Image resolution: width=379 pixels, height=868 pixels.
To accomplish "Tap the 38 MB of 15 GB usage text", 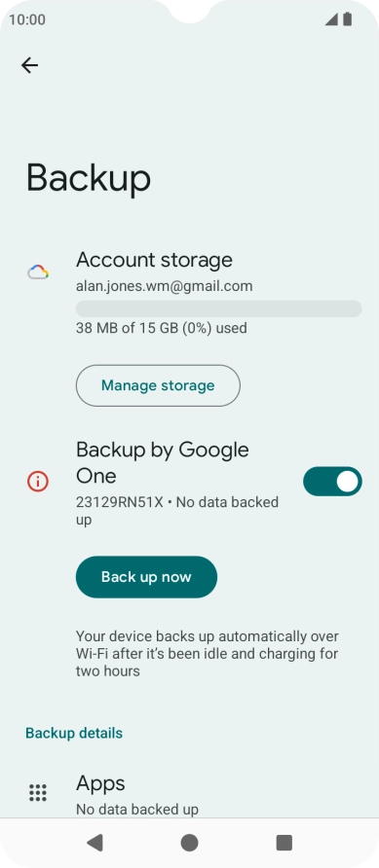I will coord(161,328).
